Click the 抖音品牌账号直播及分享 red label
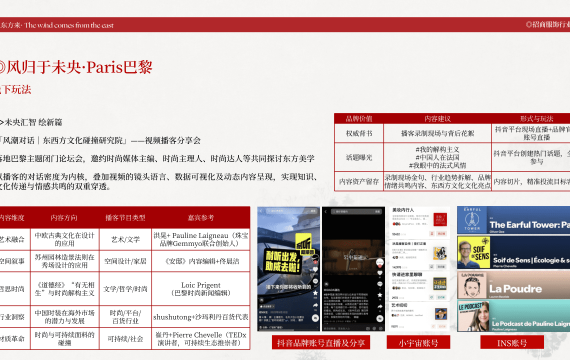Image resolution: width=570 pixels, height=360 pixels. pyautogui.click(x=321, y=343)
